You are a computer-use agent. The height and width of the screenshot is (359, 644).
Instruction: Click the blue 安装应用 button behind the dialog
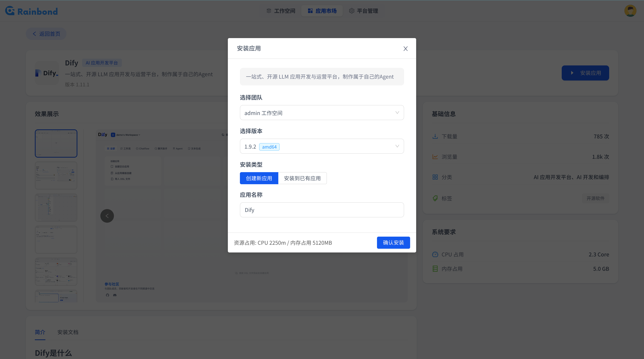pos(585,73)
